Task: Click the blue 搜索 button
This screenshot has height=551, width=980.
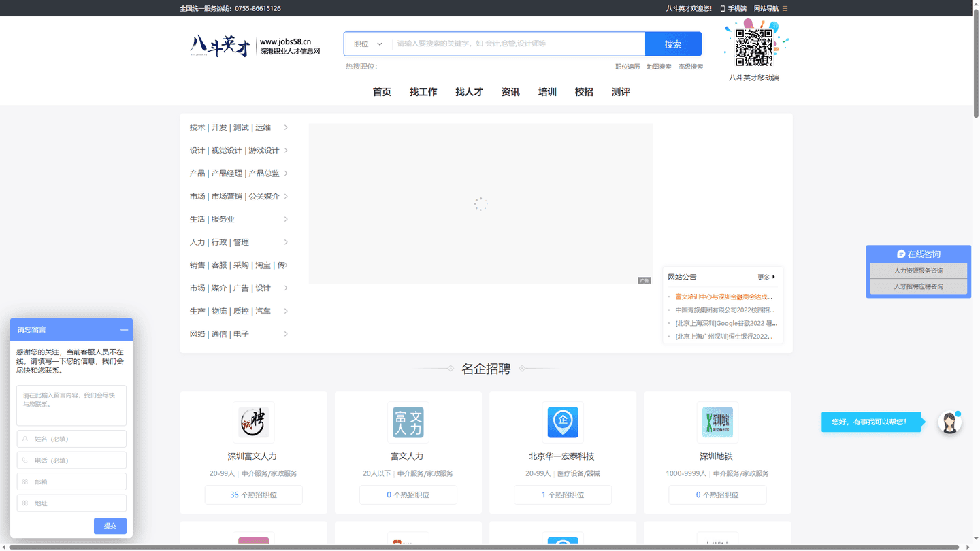Action: tap(673, 44)
